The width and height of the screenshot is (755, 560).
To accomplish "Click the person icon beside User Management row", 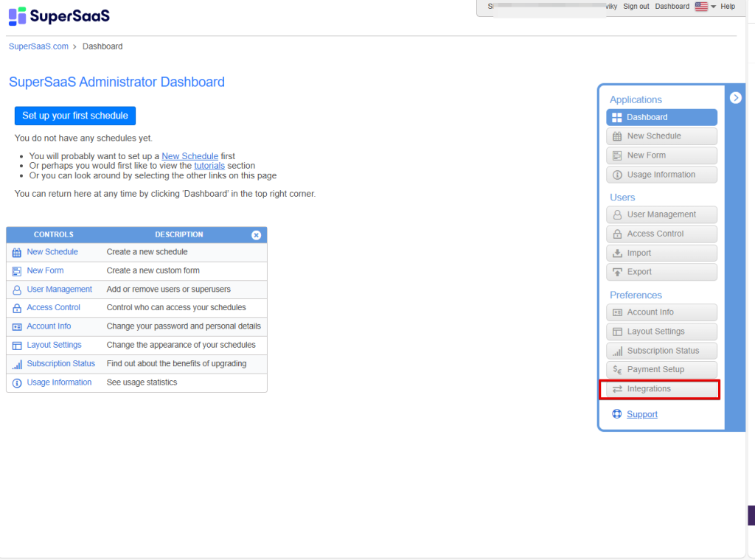I will click(x=17, y=290).
